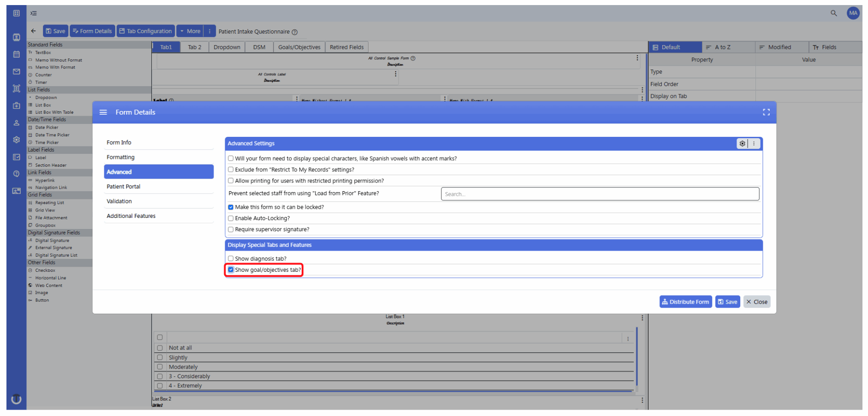The width and height of the screenshot is (868, 416).
Task: Enable special characters display checkbox
Action: point(231,158)
